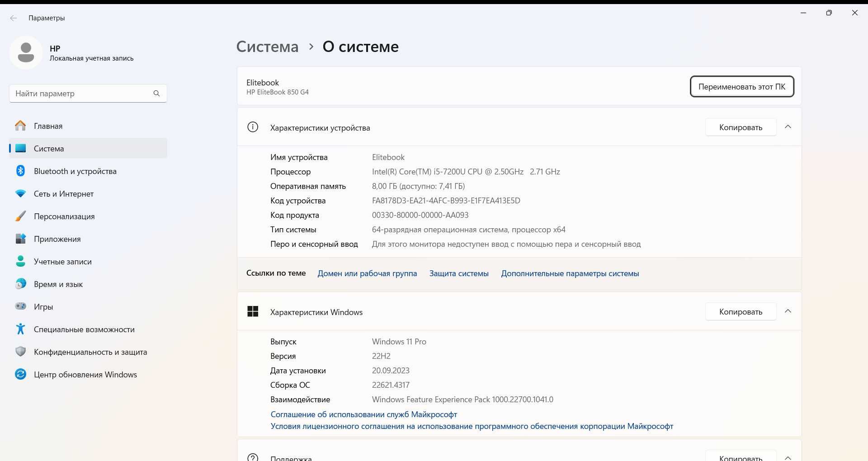Image resolution: width=868 pixels, height=461 pixels.
Task: Open Дополнительные параметры системы link
Action: click(570, 273)
